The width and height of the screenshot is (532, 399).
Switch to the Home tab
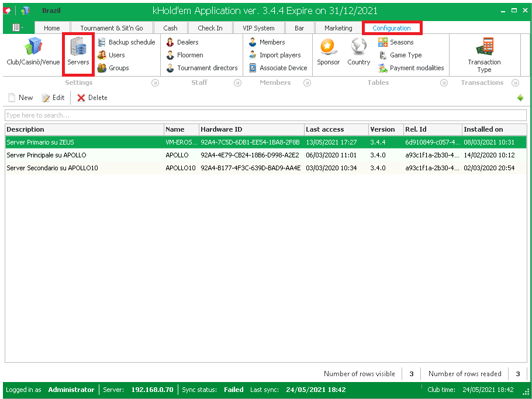click(52, 28)
